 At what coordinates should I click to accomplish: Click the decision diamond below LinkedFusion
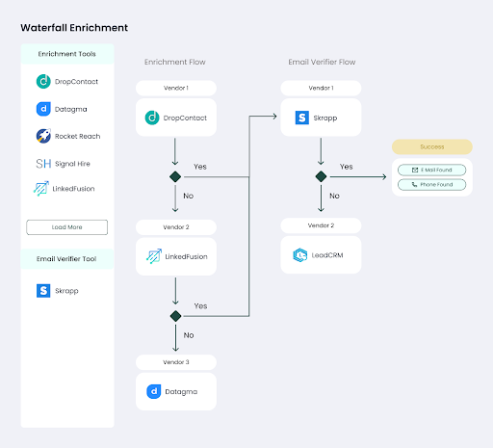coord(175,316)
